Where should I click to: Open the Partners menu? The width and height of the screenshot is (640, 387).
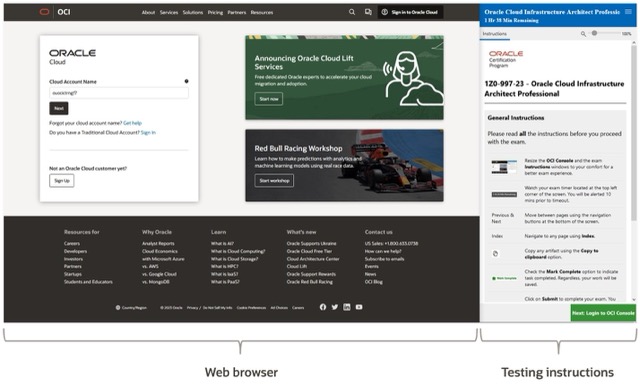pos(237,12)
